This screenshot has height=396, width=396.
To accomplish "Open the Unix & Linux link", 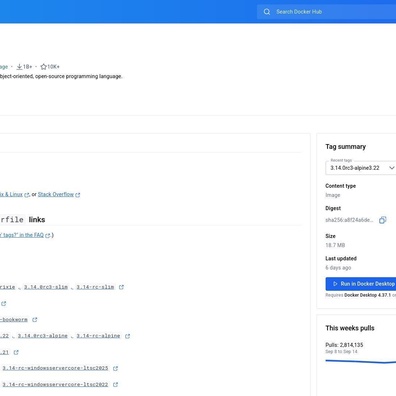I will click(11, 194).
